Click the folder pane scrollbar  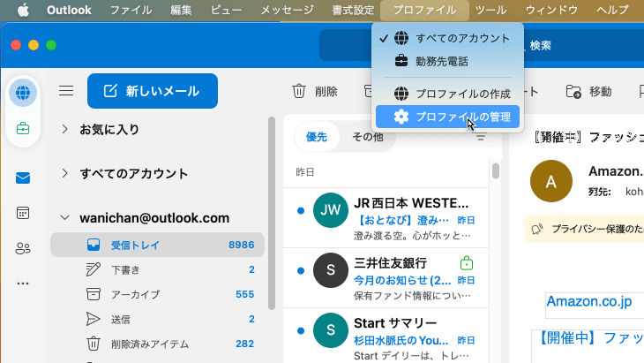(271, 213)
